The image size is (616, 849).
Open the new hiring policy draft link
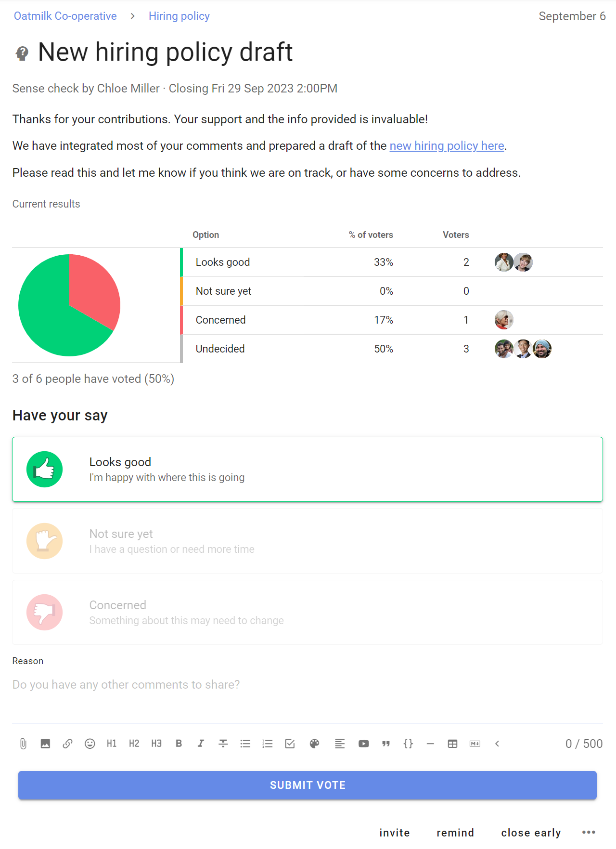(447, 145)
